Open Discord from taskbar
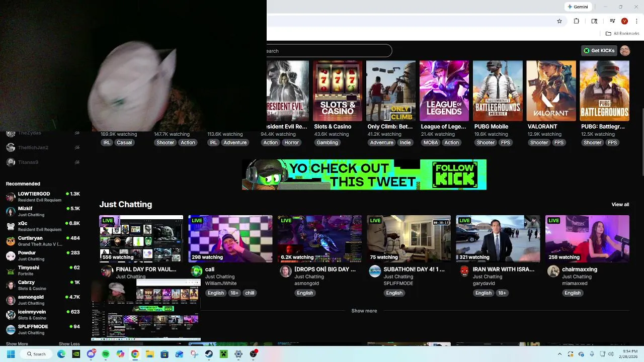644x362 pixels. click(91, 354)
